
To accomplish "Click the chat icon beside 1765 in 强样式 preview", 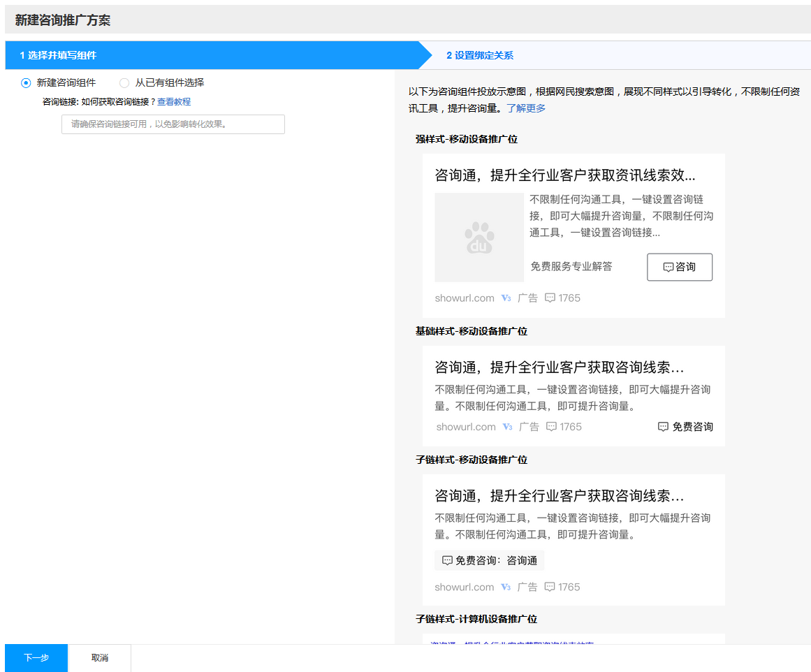I will click(550, 298).
